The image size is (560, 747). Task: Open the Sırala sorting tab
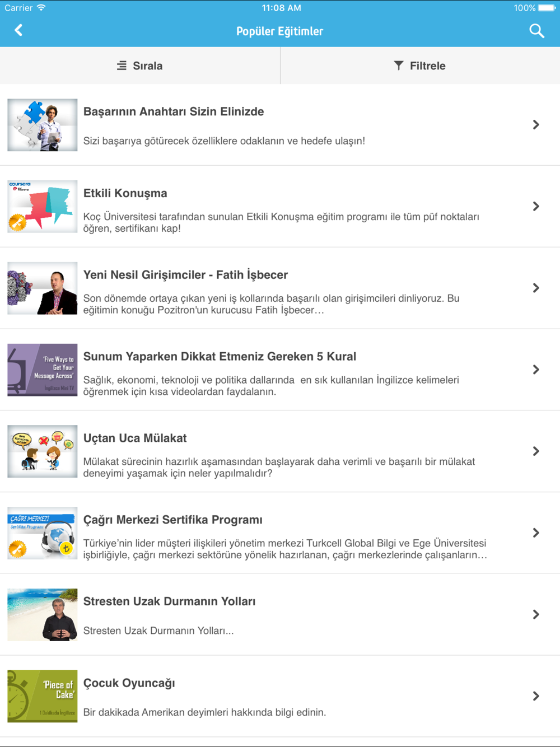[x=140, y=66]
